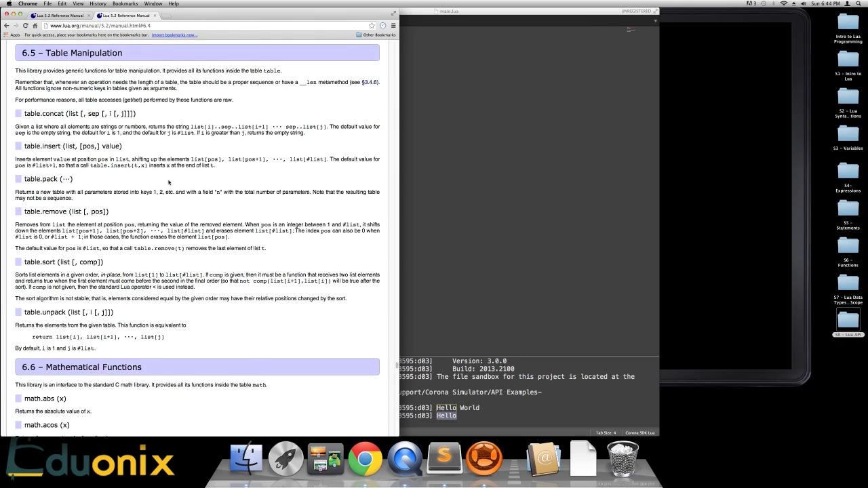Open Finder from the Dock
Viewport: 868px width, 488px height.
pyautogui.click(x=246, y=459)
